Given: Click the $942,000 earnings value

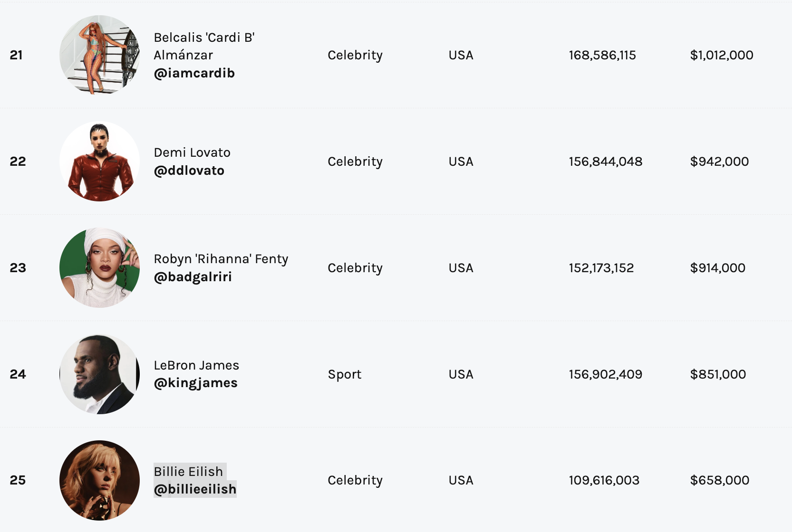Looking at the screenshot, I should tap(719, 161).
